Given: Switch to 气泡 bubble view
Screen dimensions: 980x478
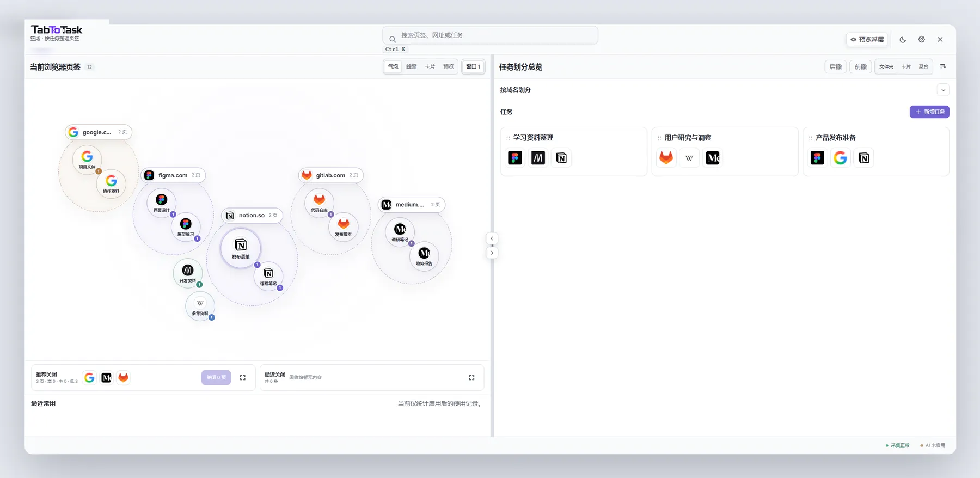Looking at the screenshot, I should point(393,66).
